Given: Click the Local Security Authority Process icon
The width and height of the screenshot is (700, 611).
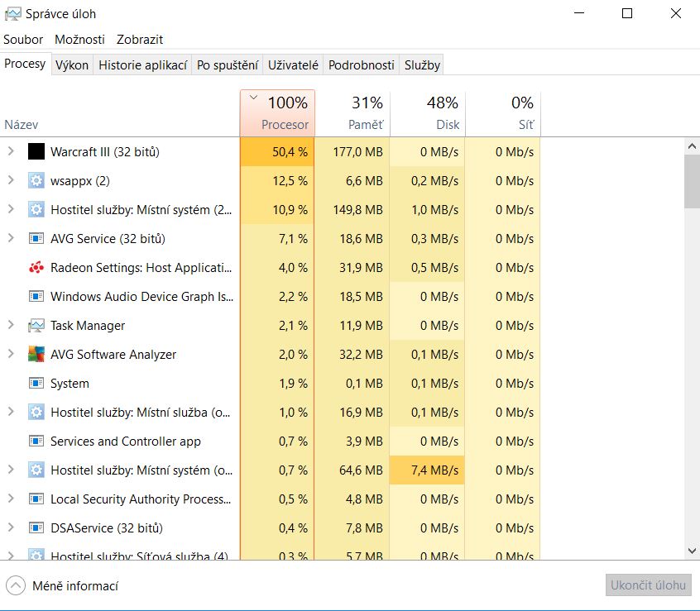Looking at the screenshot, I should [x=36, y=499].
